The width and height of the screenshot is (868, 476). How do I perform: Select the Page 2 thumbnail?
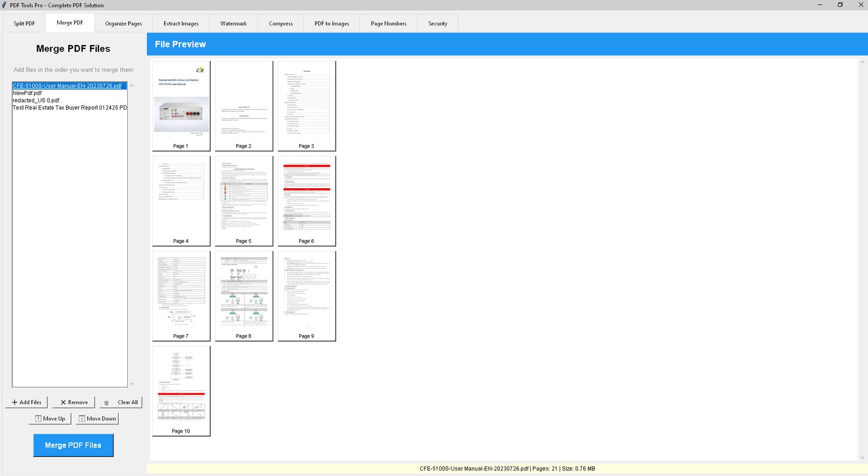coord(244,106)
